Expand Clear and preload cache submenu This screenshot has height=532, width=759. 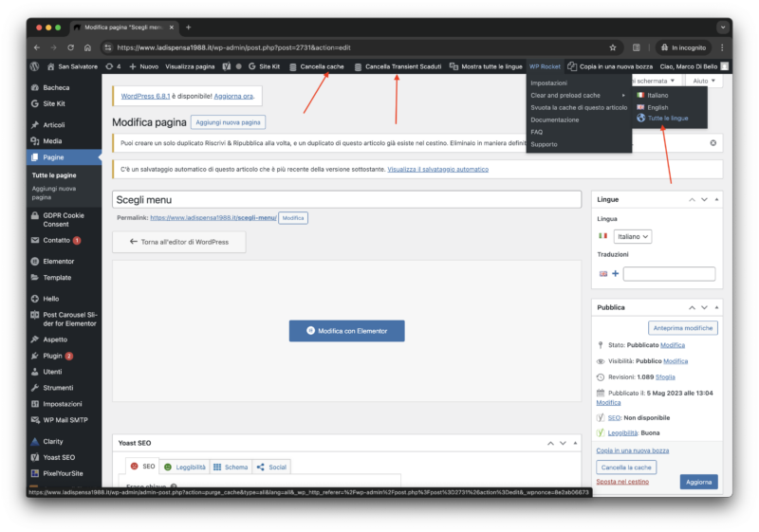[579, 95]
